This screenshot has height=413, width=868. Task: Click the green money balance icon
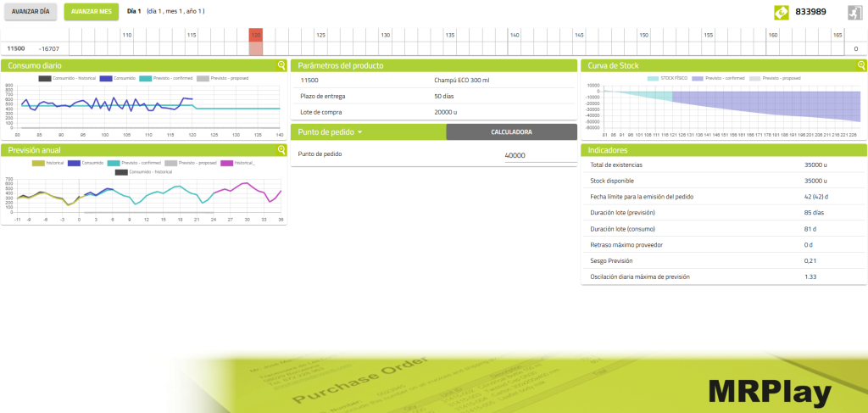782,12
